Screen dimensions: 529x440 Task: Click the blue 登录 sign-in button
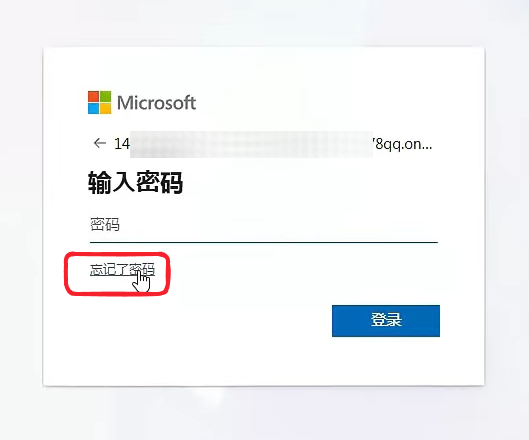pyautogui.click(x=386, y=321)
